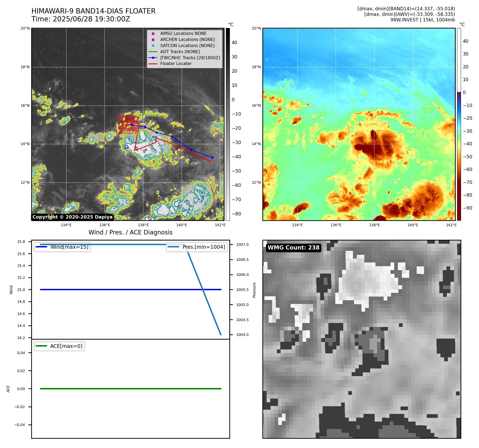Screen dimensions: 479x448
Task: Click the AWV dmax dmin values text
Action: coord(410,14)
